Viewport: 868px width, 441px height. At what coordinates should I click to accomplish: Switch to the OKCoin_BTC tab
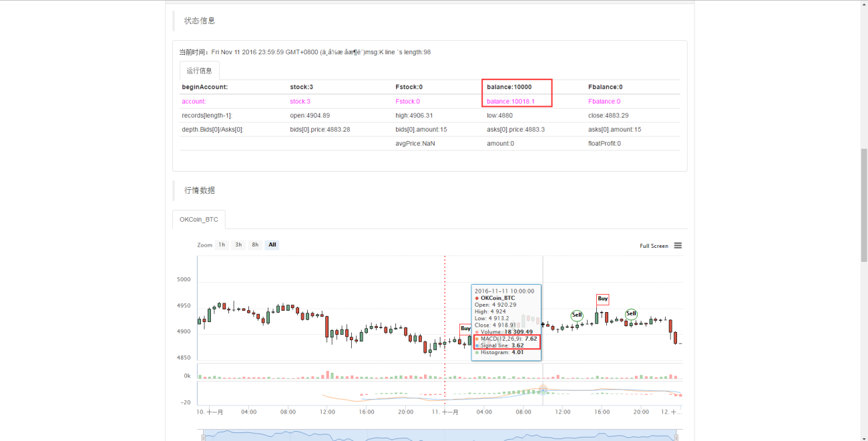click(x=199, y=219)
